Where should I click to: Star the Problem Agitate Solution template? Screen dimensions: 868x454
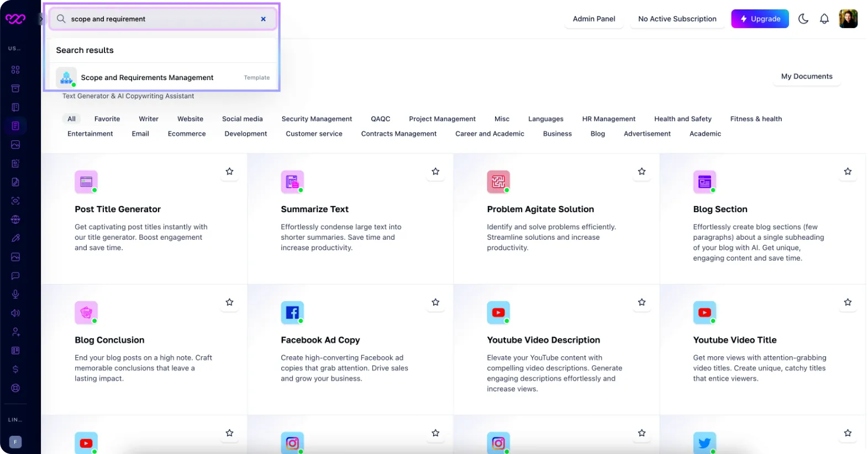(641, 172)
